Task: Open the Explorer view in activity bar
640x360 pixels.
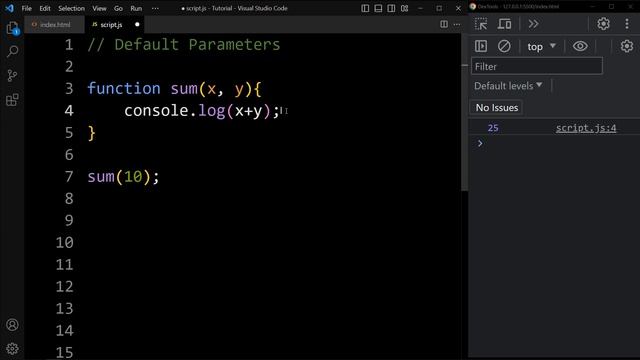Action: (x=12, y=28)
